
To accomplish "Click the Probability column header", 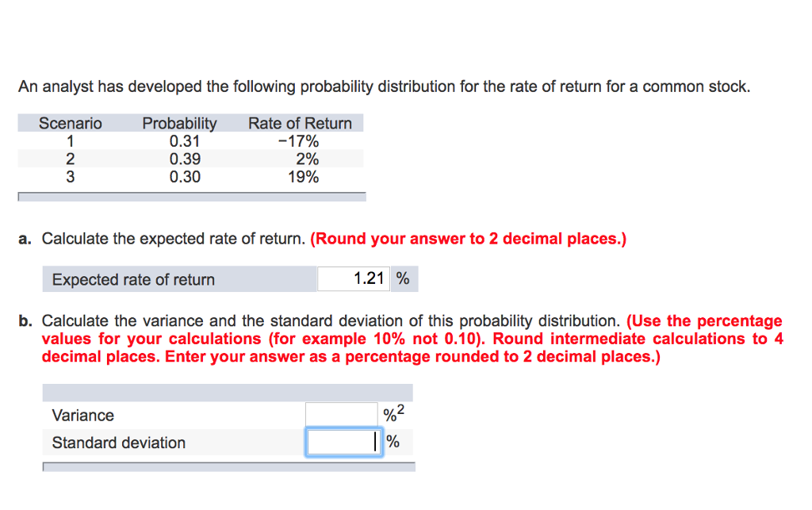I will click(179, 123).
